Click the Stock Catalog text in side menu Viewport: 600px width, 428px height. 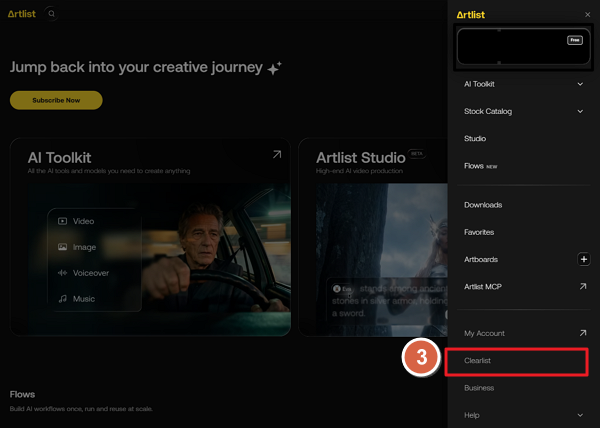click(x=488, y=111)
